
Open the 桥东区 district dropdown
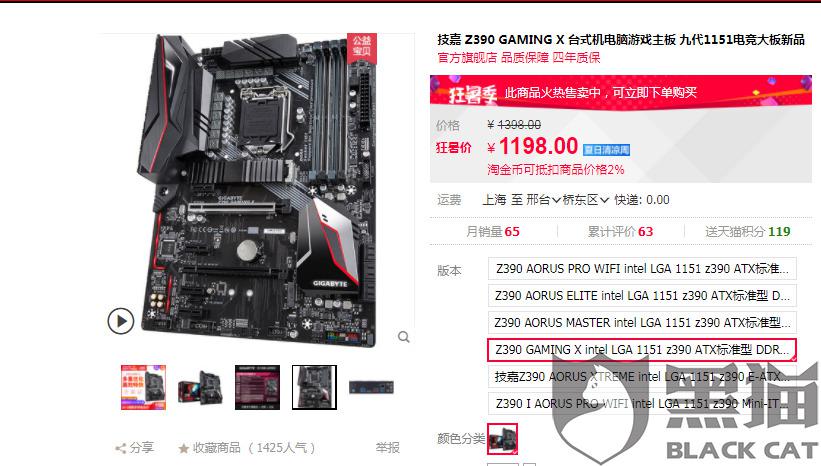pos(586,199)
